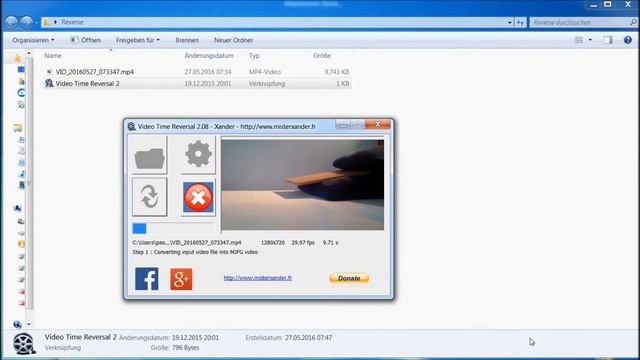Image resolution: width=640 pixels, height=360 pixels.
Task: Click the input file path text
Action: [187, 242]
